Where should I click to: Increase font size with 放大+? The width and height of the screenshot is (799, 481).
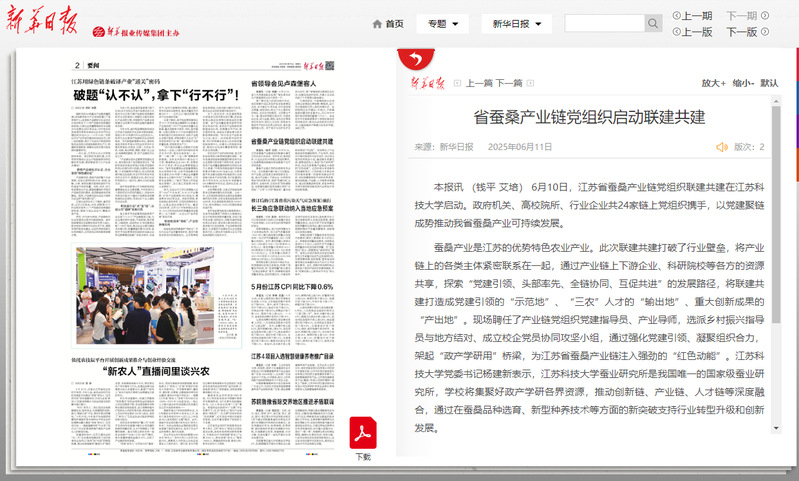(712, 83)
